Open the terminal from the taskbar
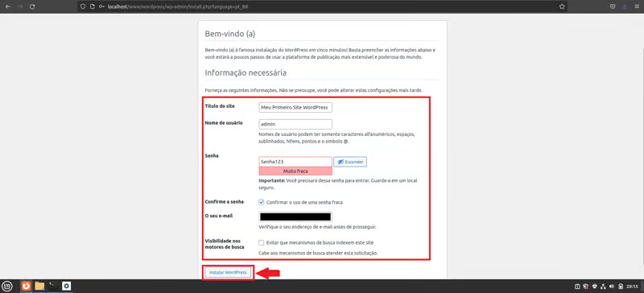 [x=52, y=286]
